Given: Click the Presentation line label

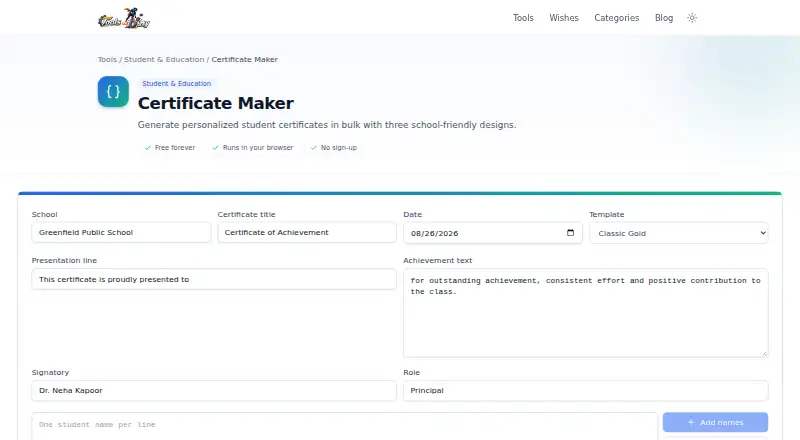Looking at the screenshot, I should pos(64,260).
